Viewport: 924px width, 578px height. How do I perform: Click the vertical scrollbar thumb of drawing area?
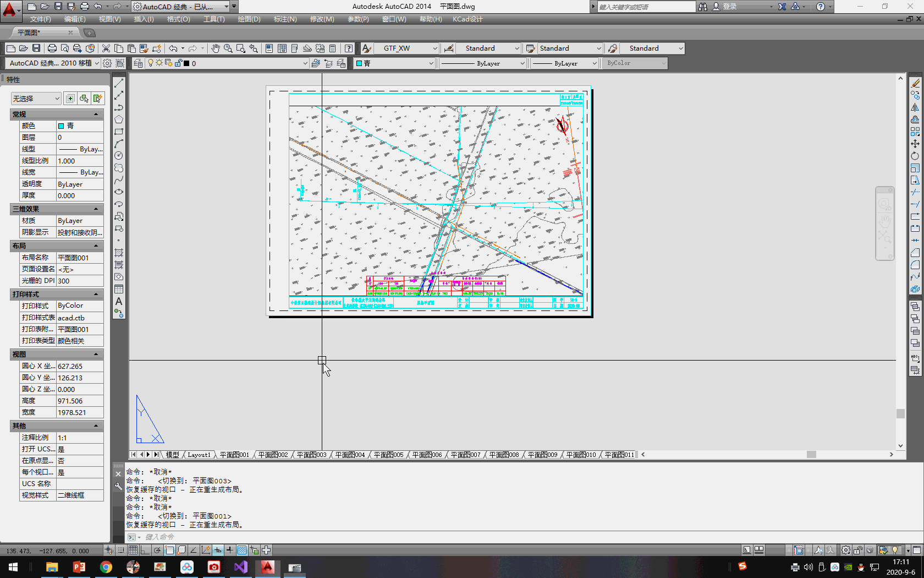[900, 413]
